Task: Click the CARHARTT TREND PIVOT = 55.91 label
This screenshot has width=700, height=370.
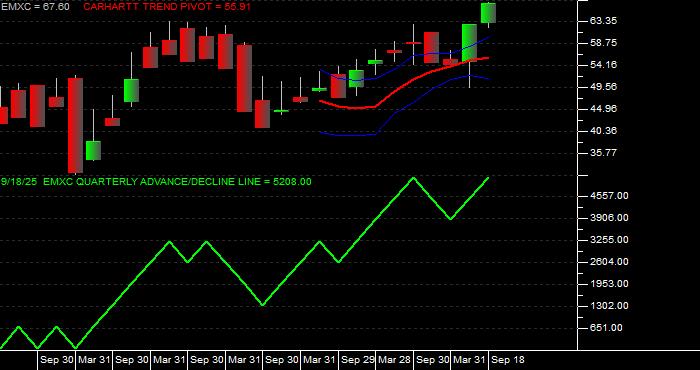Action: (167, 7)
